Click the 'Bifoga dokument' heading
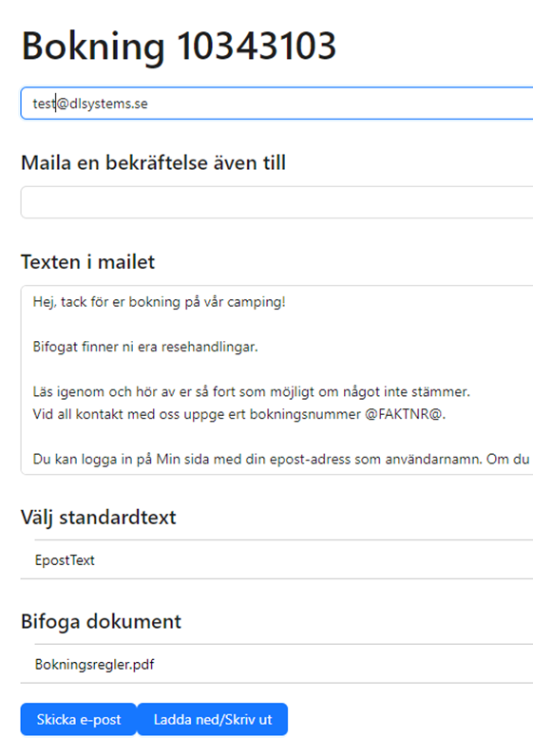 point(101,622)
